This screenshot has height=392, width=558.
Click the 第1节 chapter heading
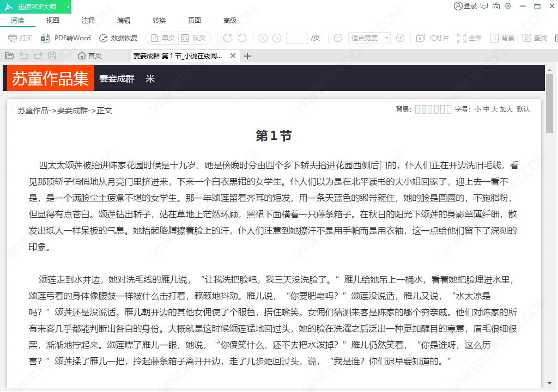(x=274, y=136)
